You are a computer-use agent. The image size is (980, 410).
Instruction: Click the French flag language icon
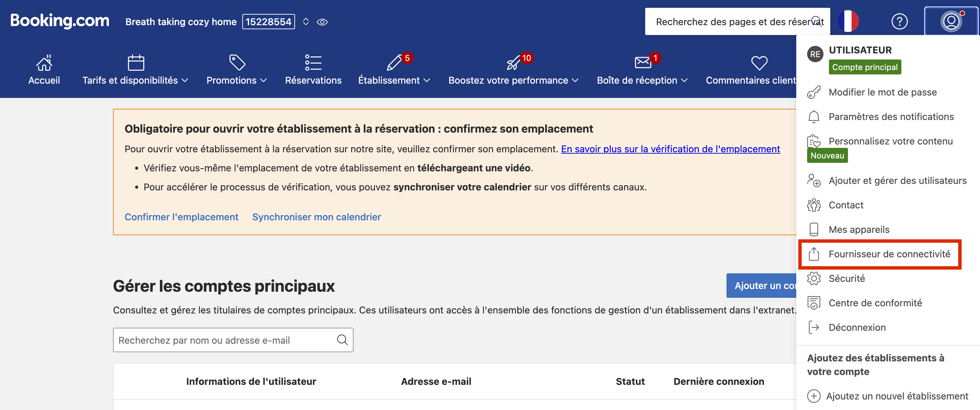(x=848, y=22)
